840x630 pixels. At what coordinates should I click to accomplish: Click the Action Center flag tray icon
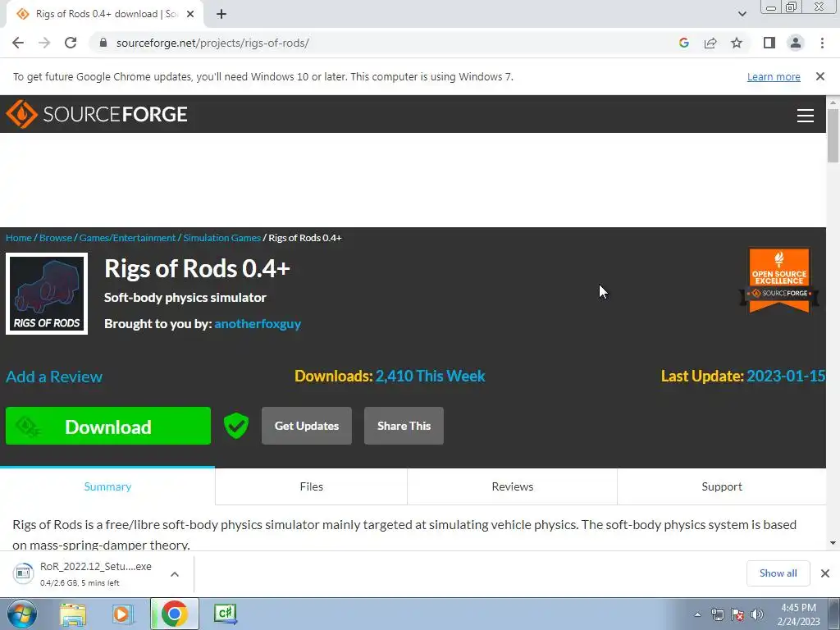click(x=737, y=614)
